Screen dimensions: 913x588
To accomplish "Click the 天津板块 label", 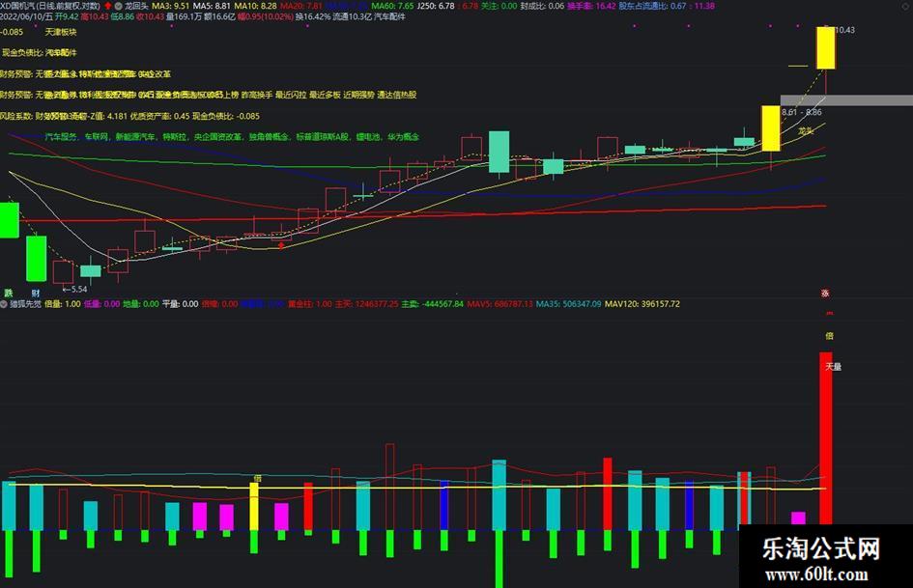I will [61, 32].
